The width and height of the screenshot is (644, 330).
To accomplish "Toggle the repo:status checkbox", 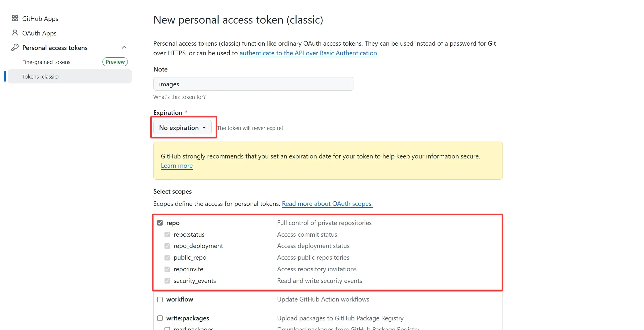I will [x=167, y=235].
